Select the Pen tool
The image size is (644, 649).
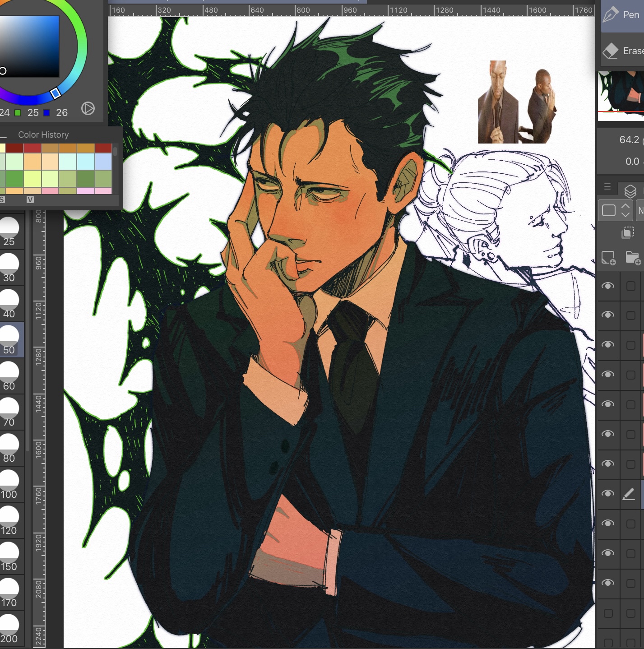point(622,15)
